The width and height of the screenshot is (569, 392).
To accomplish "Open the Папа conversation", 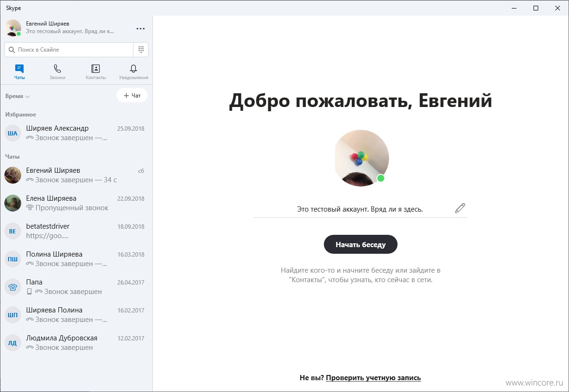I will click(x=76, y=287).
